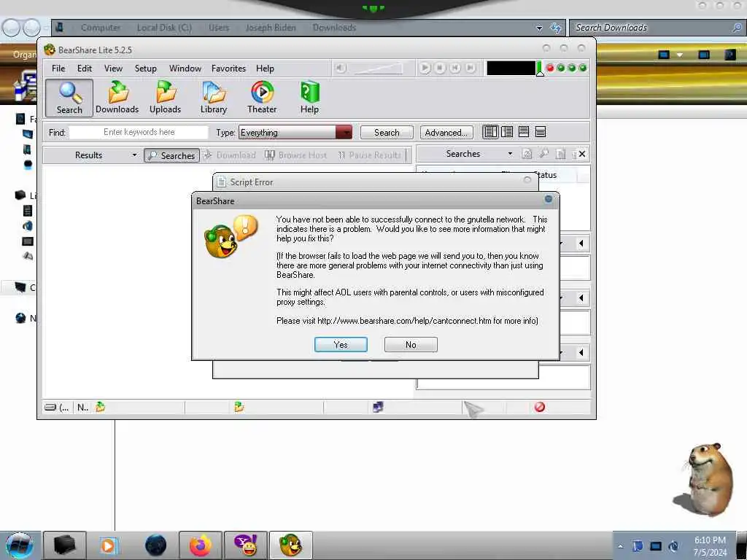Open the File menu
The height and width of the screenshot is (560, 747).
[58, 69]
